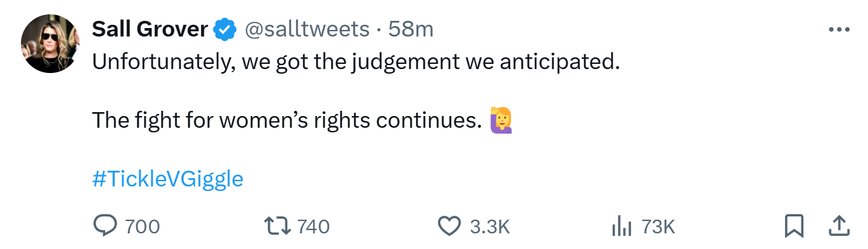Click the 73K views count
The image size is (868, 249).
click(658, 227)
